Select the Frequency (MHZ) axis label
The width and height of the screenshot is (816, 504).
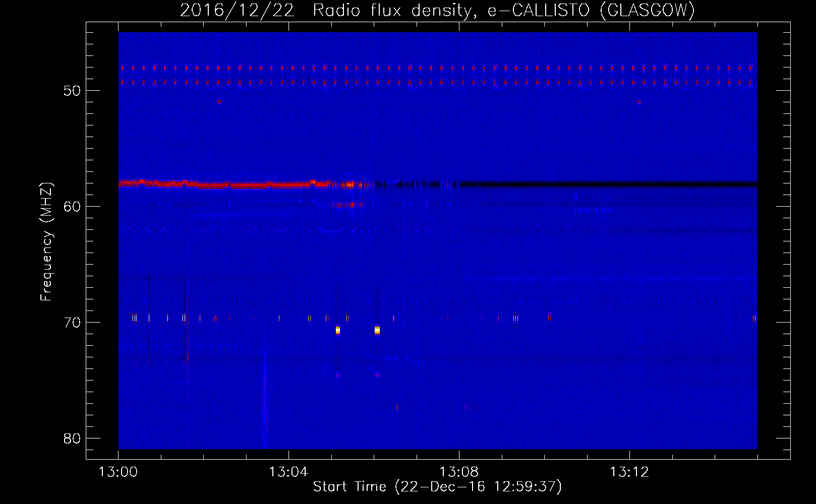[x=46, y=241]
